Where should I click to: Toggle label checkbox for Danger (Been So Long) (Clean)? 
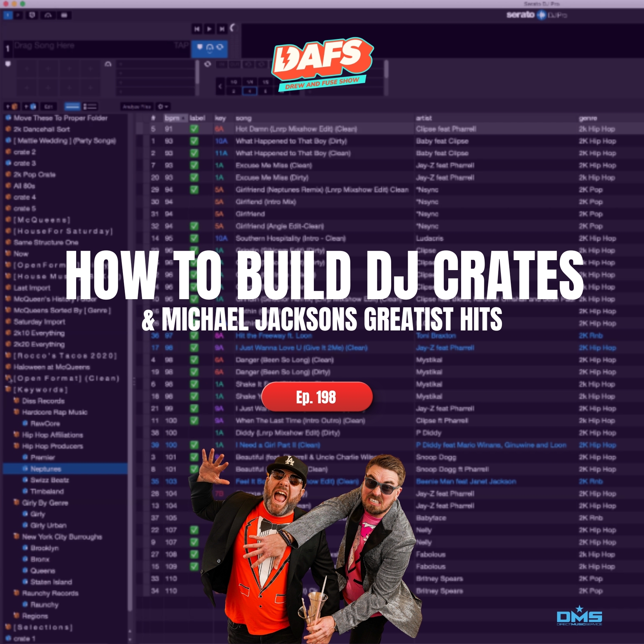point(194,360)
